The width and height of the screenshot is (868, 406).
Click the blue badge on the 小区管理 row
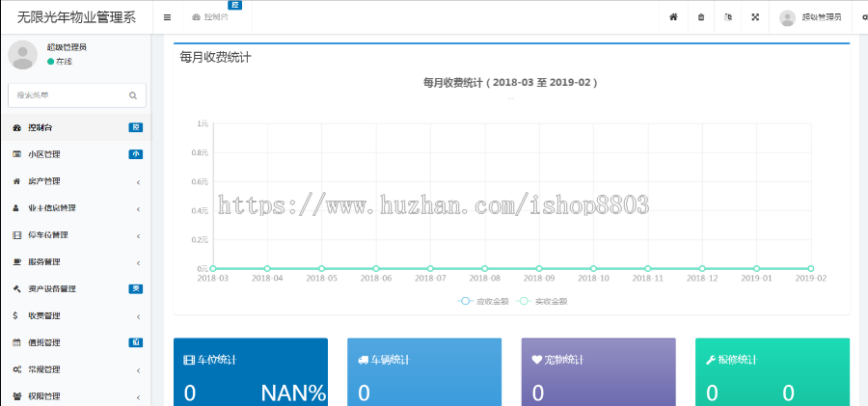[x=136, y=154]
